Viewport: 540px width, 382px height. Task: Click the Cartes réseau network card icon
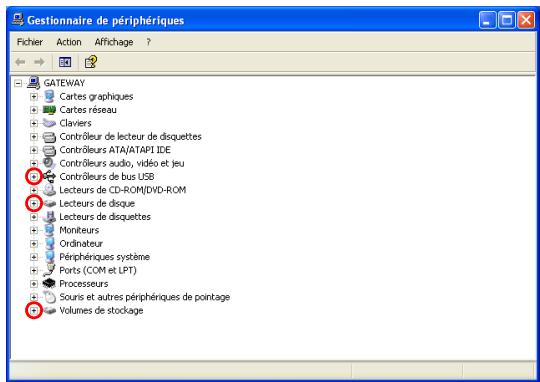pos(49,110)
